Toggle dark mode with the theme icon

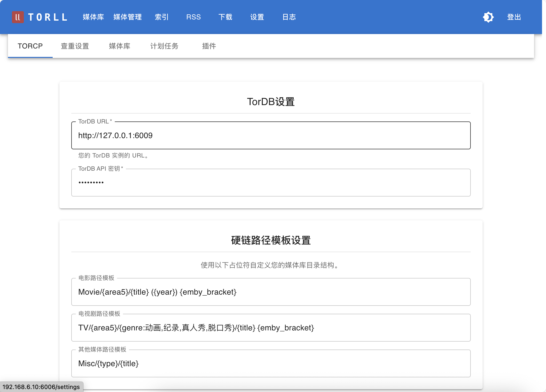[488, 17]
